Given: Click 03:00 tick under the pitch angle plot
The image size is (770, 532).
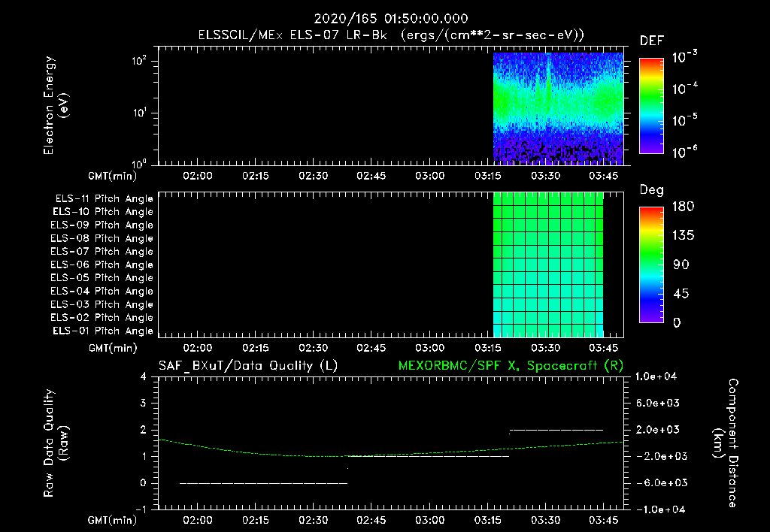Looking at the screenshot, I should pyautogui.click(x=429, y=348).
